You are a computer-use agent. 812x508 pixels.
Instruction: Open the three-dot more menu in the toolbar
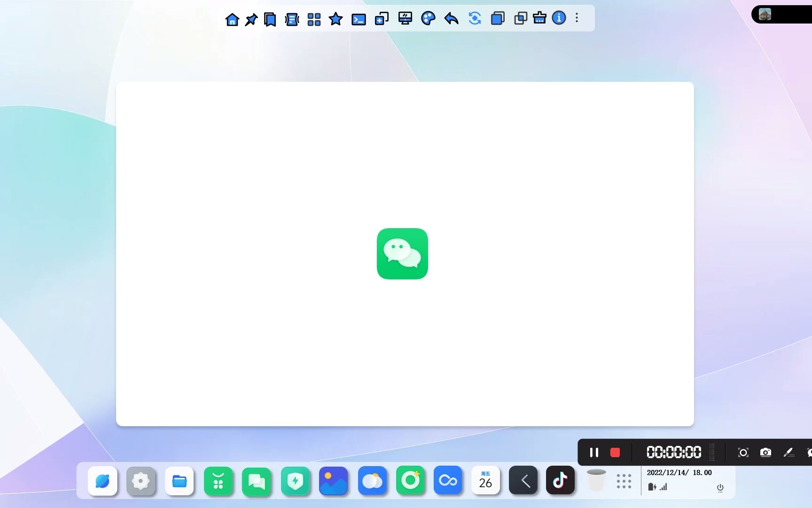pos(577,18)
